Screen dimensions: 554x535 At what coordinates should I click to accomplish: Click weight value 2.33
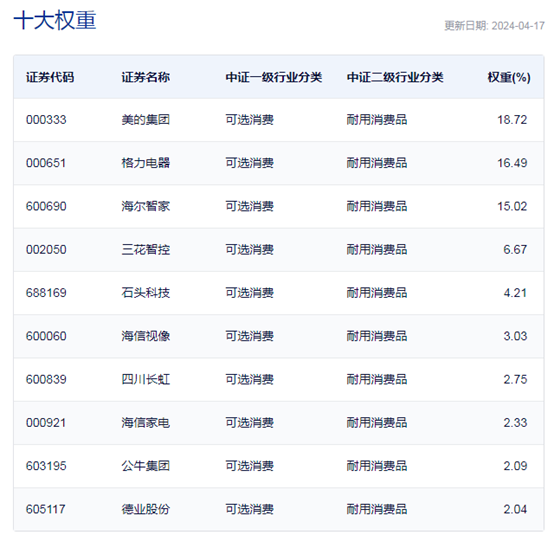click(515, 423)
